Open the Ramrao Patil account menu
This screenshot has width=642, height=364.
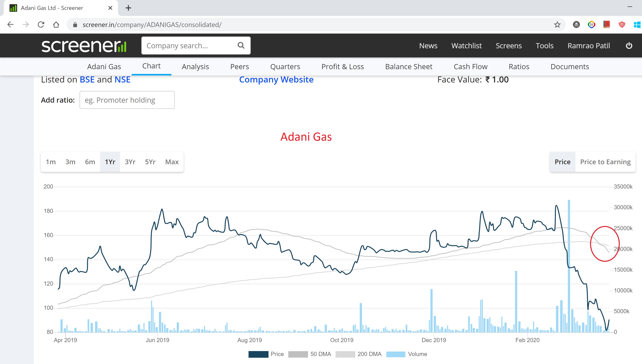[x=589, y=46]
